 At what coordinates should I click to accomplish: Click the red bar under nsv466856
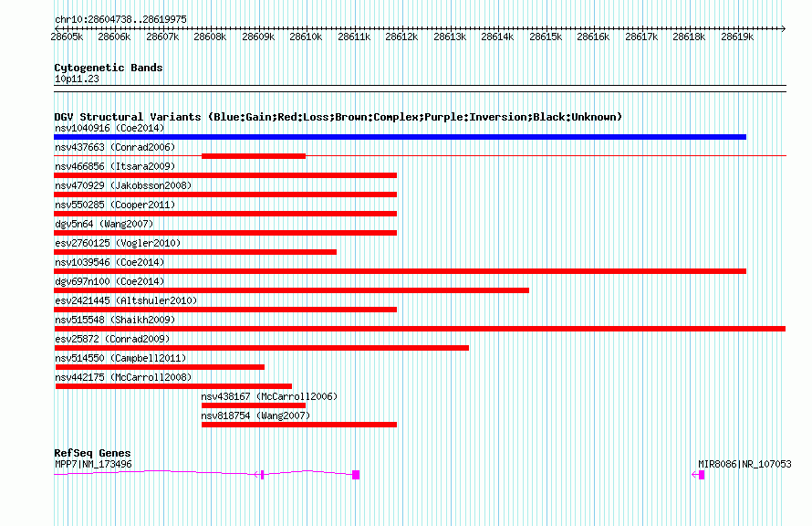click(x=225, y=175)
